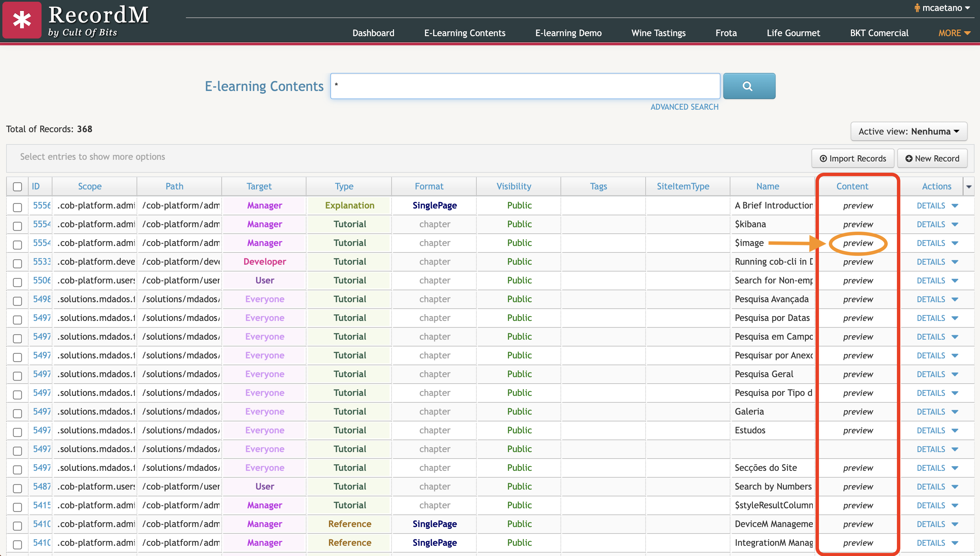Go to the Wine Tastings tab
Viewport: 980px width, 556px height.
pos(658,33)
